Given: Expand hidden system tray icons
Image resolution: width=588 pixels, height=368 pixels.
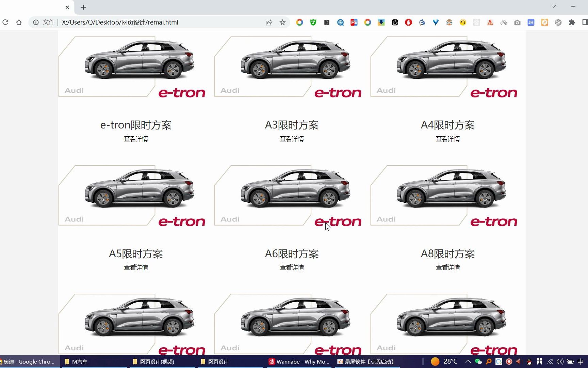Looking at the screenshot, I should click(x=468, y=362).
